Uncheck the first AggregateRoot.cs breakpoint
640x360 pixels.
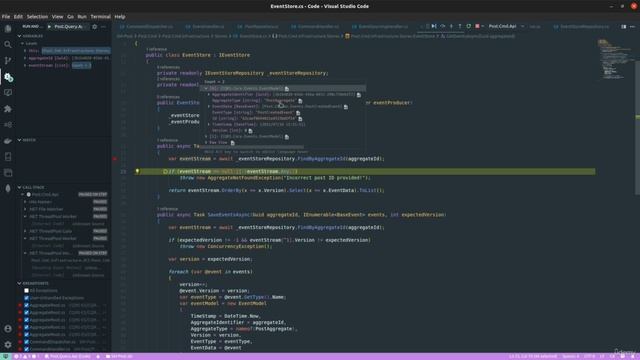coord(27,305)
